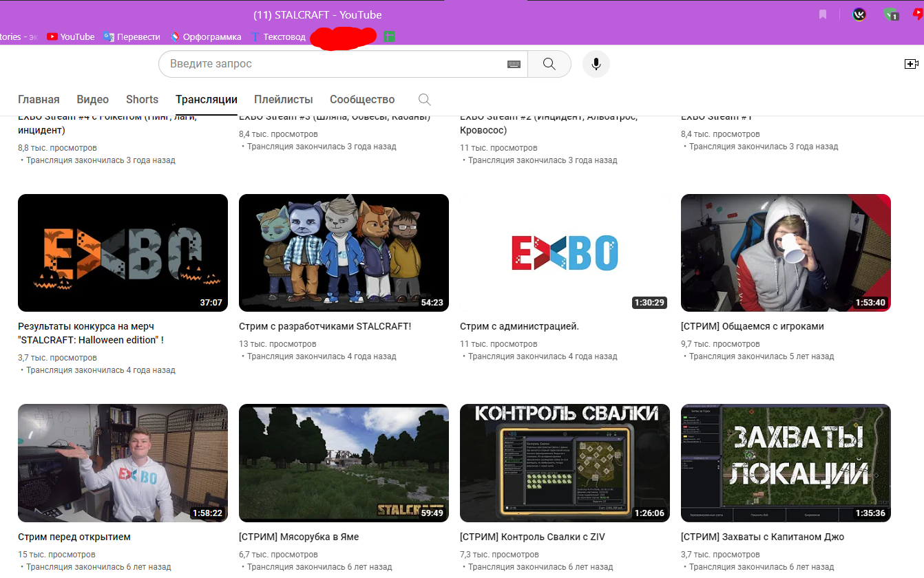
Task: Open the Плейлисты tab
Action: click(x=284, y=100)
